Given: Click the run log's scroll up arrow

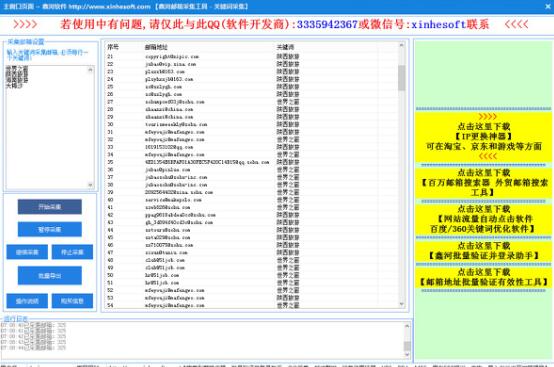Looking at the screenshot, I should (407, 326).
